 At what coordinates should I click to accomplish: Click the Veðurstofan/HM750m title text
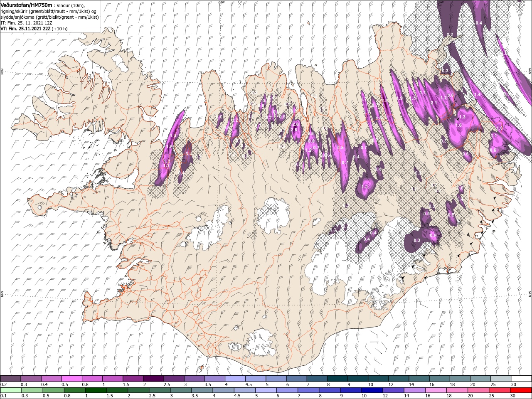coord(26,5)
